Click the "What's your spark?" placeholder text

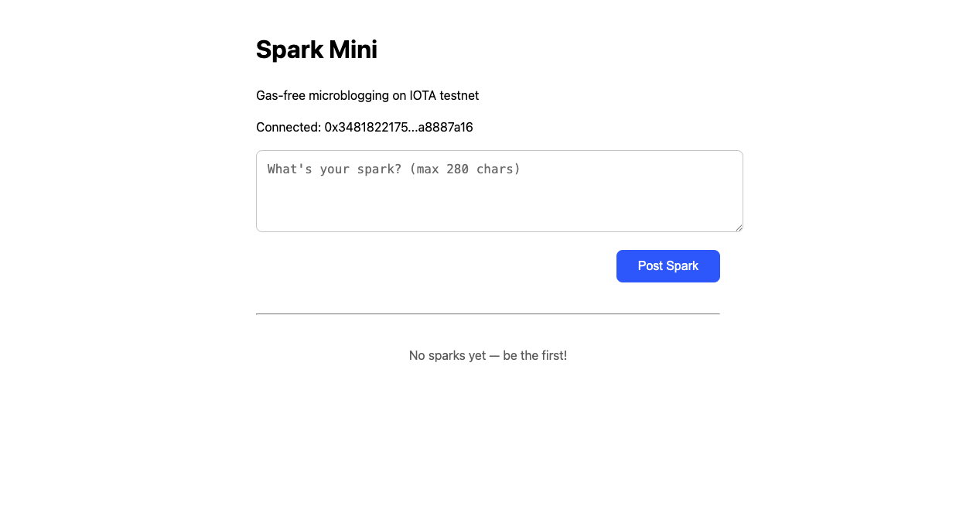tap(334, 169)
